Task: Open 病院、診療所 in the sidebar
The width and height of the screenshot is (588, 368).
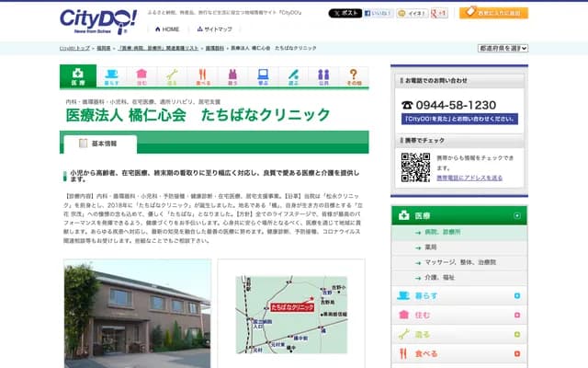Action: [x=443, y=232]
